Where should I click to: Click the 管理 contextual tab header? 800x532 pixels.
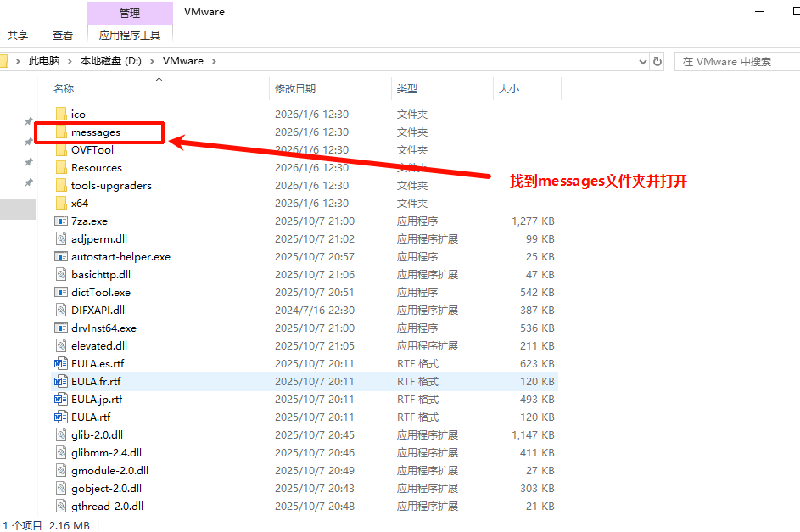click(130, 13)
